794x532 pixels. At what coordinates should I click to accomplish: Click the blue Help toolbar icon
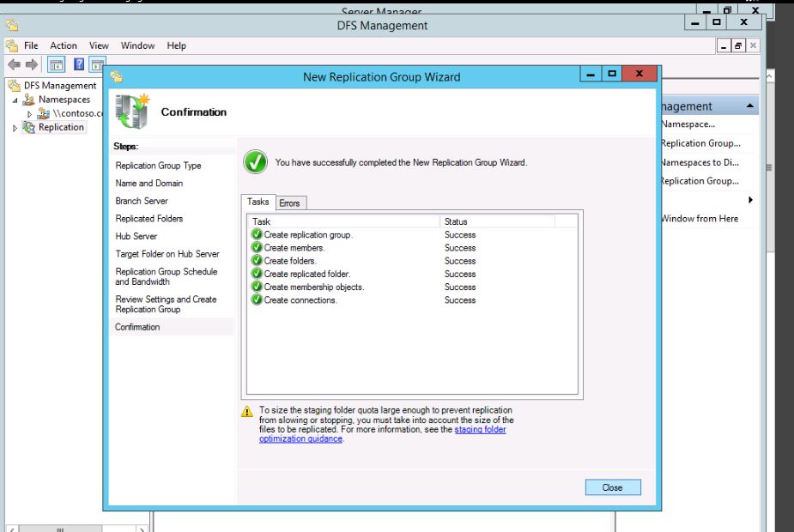(79, 65)
